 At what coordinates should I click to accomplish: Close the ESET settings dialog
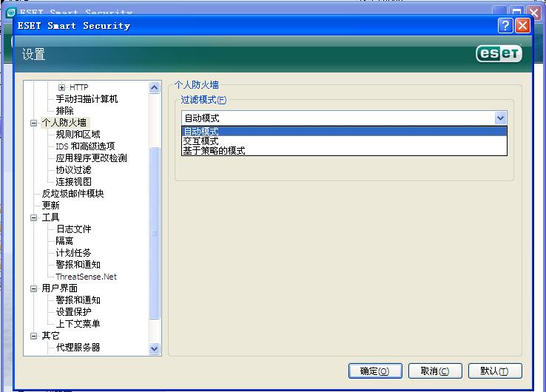[522, 26]
